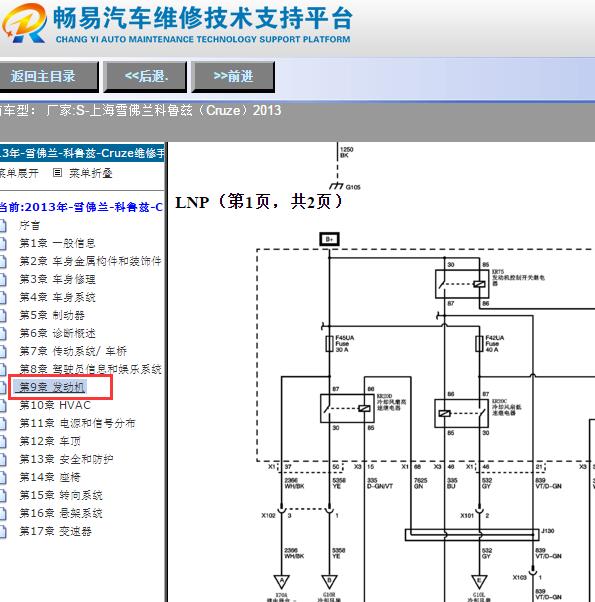The height and width of the screenshot is (602, 595).
Task: Open 第14章 座椅 chapter
Action: coord(50,477)
